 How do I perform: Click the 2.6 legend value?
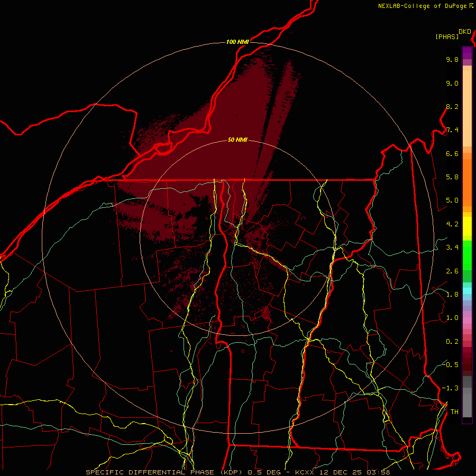pos(452,271)
